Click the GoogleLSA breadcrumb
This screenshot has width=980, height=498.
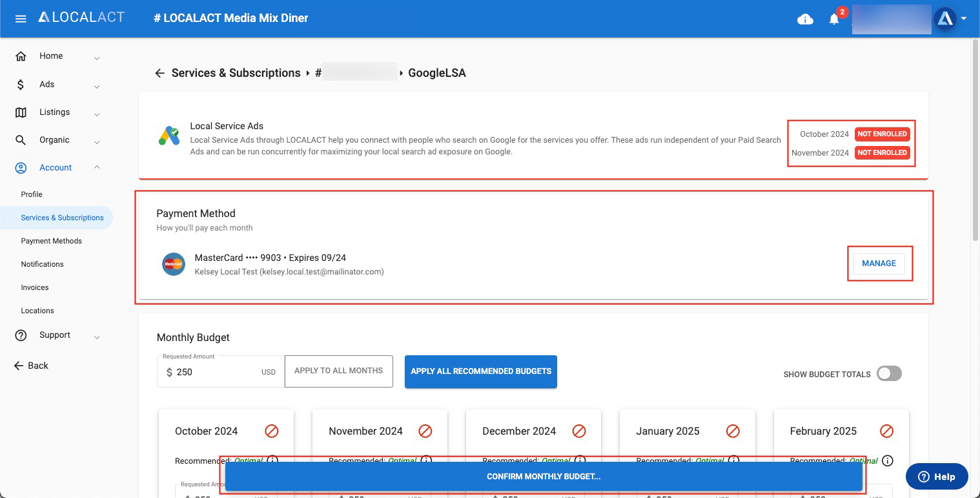point(437,73)
